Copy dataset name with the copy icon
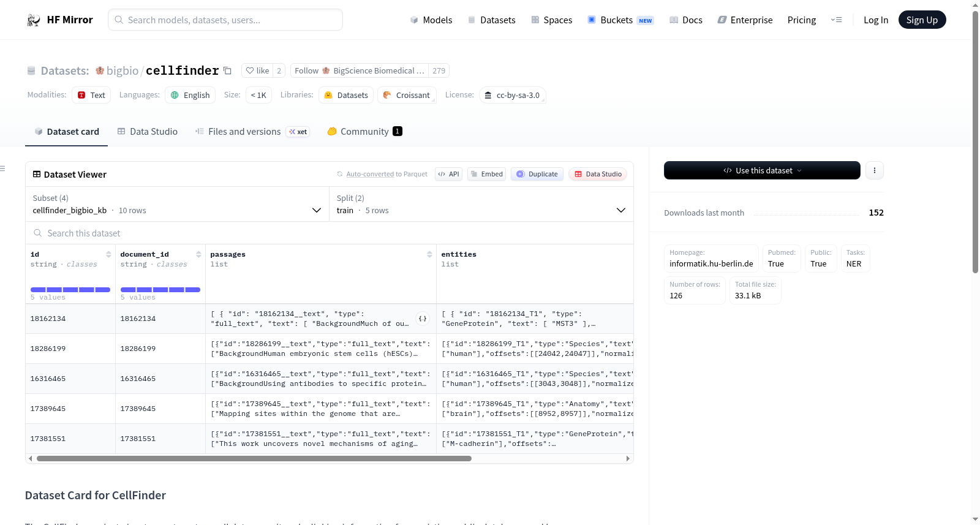This screenshot has height=525, width=980. click(227, 70)
